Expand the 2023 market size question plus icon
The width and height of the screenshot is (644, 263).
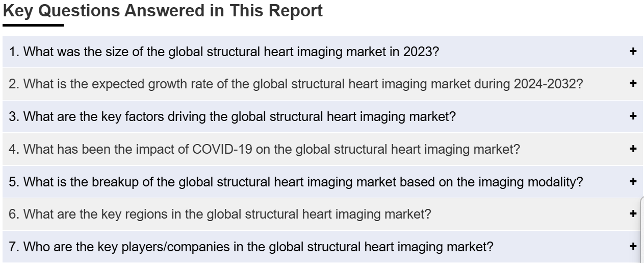click(x=633, y=51)
